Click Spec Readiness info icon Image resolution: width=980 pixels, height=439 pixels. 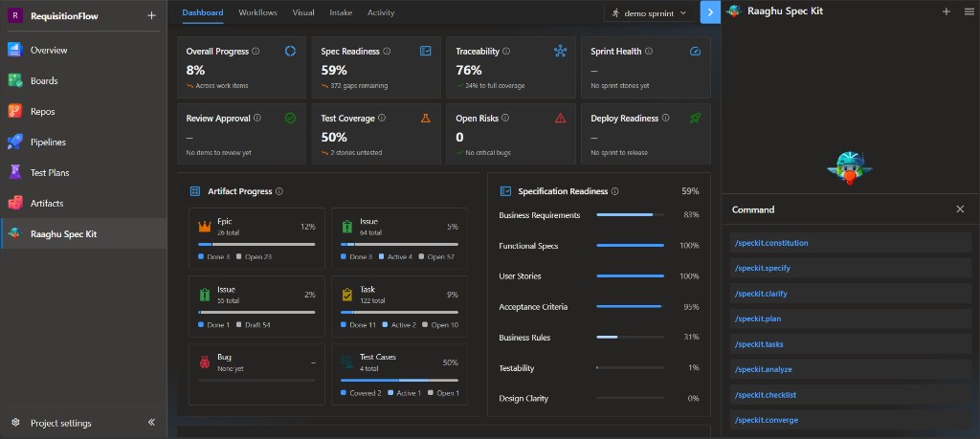tap(387, 52)
